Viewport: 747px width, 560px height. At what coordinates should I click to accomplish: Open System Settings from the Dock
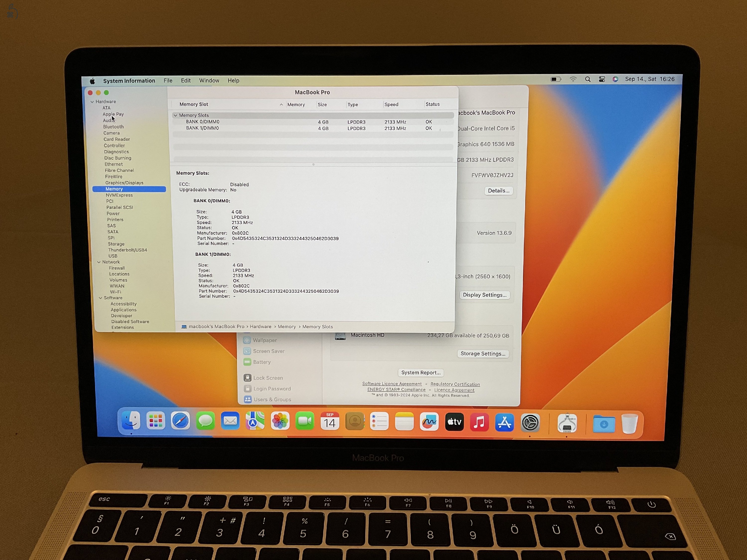click(x=530, y=423)
